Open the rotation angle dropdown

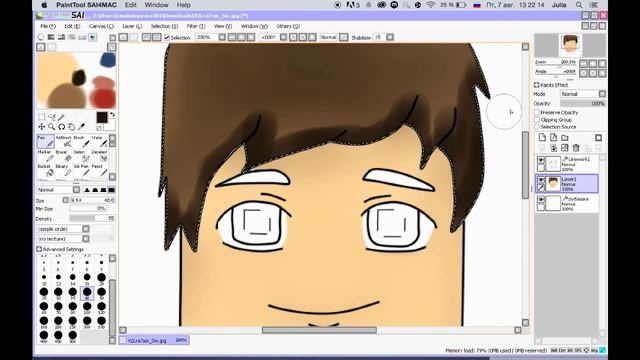(284, 37)
